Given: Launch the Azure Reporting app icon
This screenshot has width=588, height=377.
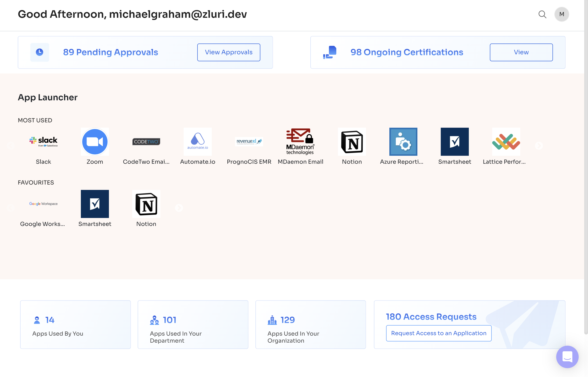Looking at the screenshot, I should pos(403,142).
